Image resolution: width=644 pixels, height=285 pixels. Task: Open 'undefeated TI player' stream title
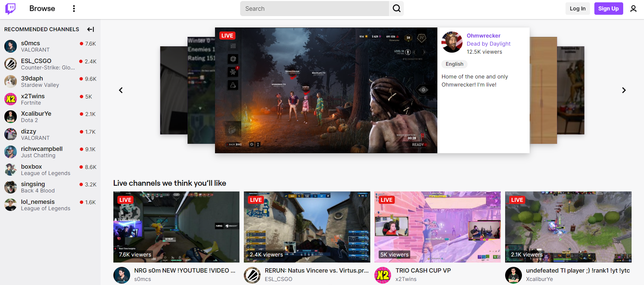point(578,271)
